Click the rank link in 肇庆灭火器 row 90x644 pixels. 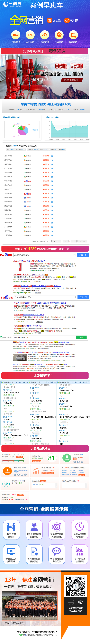tap(46, 185)
